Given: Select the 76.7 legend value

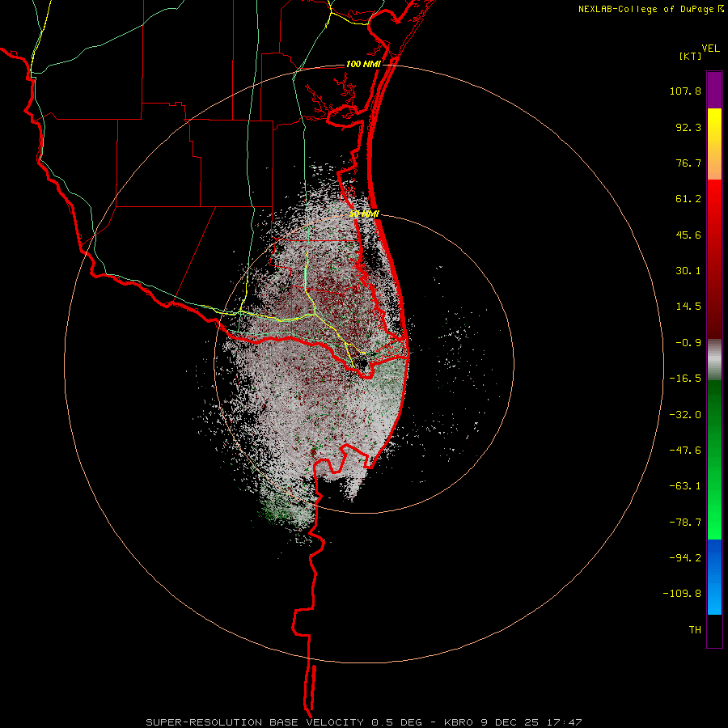Looking at the screenshot, I should coord(688,163).
